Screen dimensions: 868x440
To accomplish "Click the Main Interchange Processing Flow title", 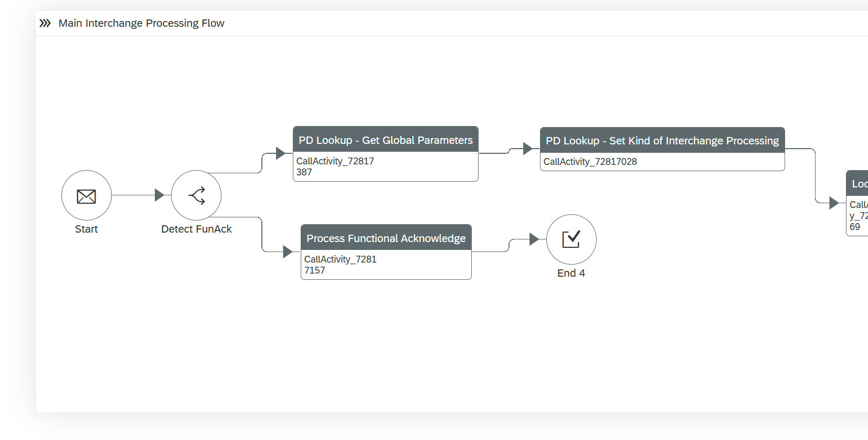I will 141,23.
